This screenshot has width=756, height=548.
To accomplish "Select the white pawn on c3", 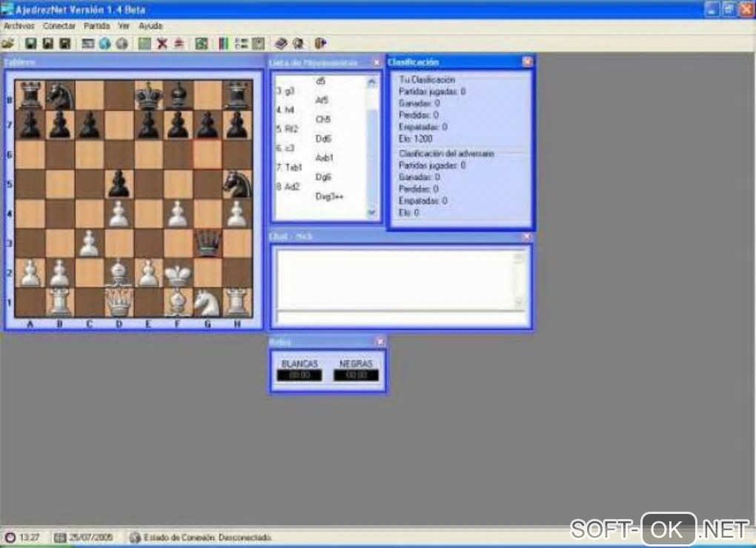I will 89,244.
